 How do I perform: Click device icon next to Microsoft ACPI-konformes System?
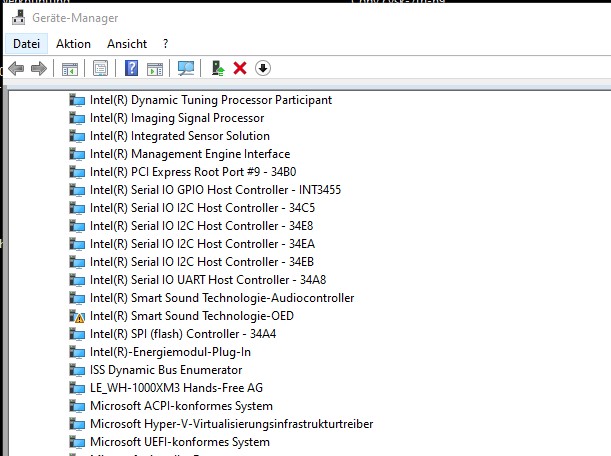tap(77, 406)
